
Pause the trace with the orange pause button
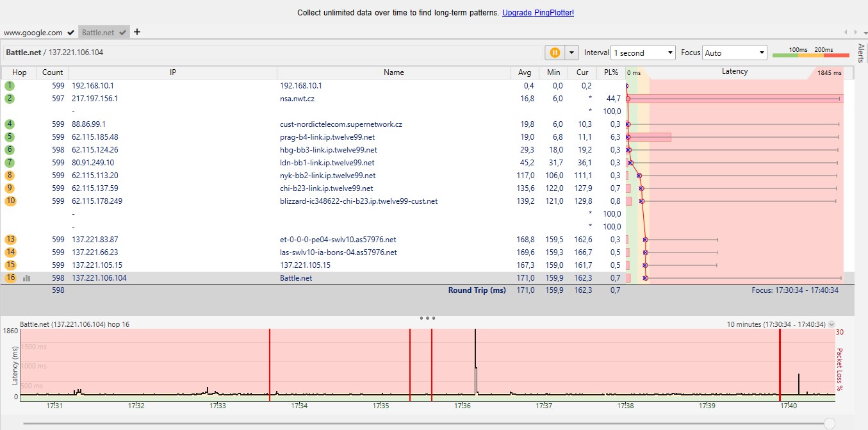(x=555, y=53)
